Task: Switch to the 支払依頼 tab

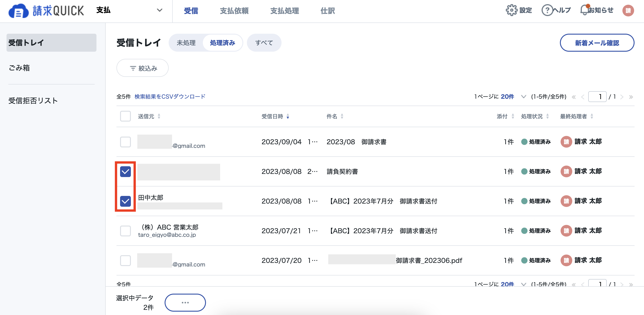Action: tap(234, 11)
